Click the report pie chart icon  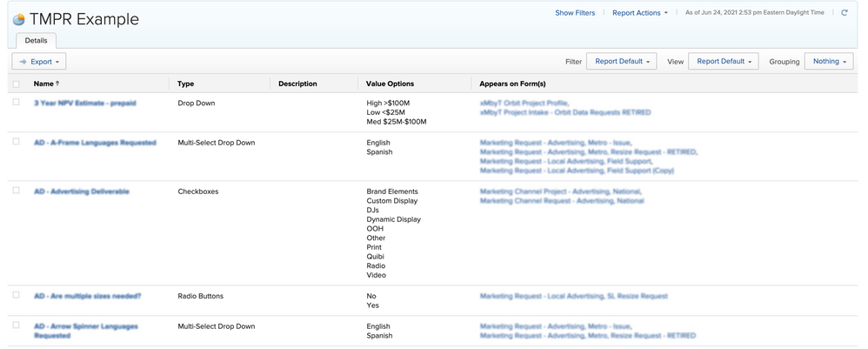18,19
